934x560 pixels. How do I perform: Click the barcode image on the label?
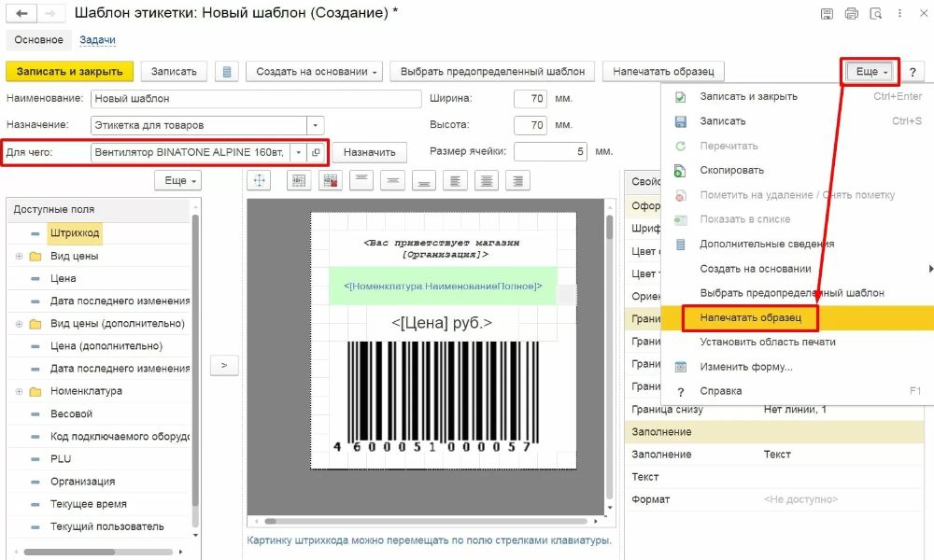(x=443, y=397)
